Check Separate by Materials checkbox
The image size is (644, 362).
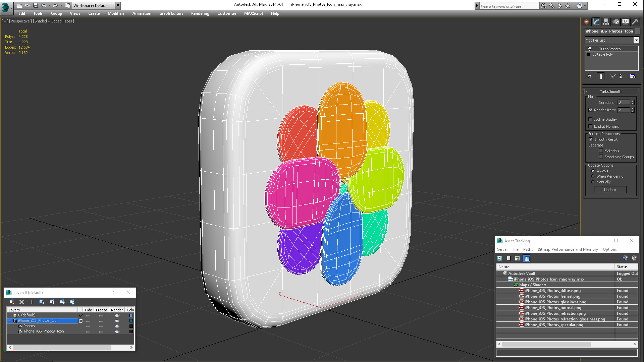(x=601, y=151)
